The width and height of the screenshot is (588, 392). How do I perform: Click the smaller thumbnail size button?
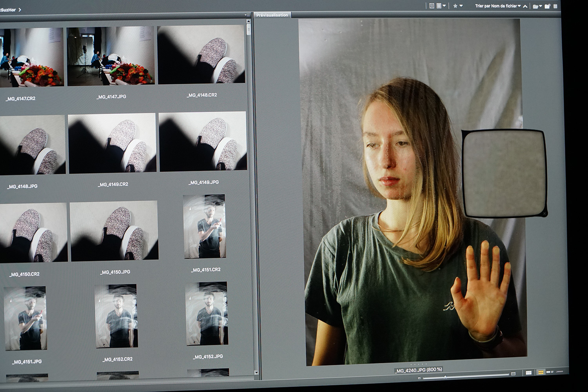click(419, 378)
